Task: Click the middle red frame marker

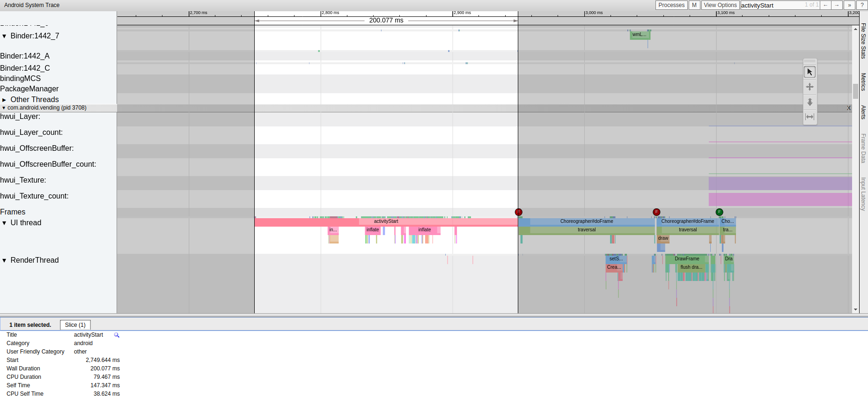Action: [656, 212]
